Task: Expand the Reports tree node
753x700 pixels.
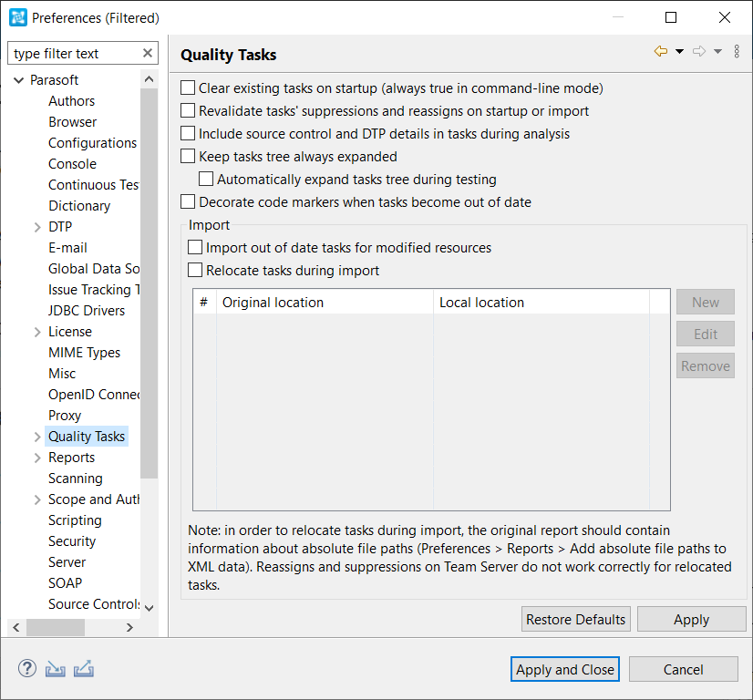Action: click(37, 458)
